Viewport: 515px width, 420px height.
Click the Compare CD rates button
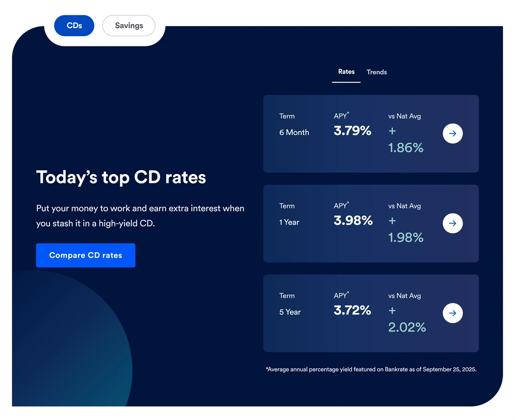coord(86,255)
